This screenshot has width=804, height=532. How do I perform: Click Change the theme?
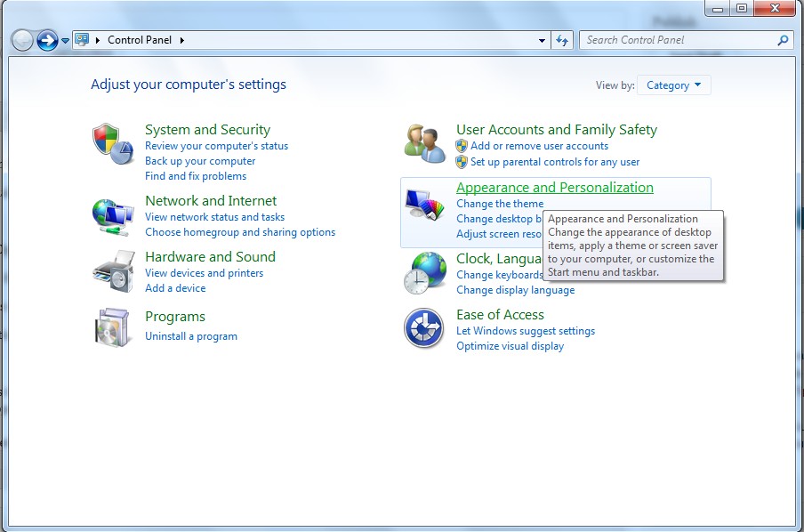[500, 204]
